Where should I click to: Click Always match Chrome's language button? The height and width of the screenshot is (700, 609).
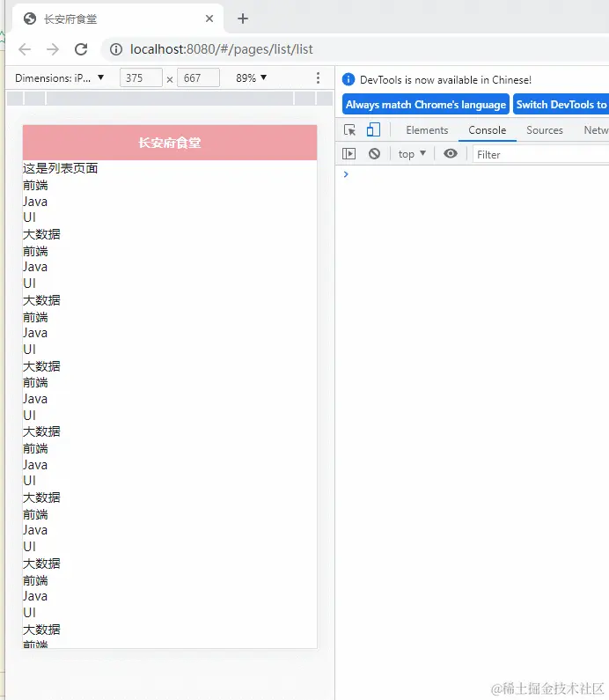point(426,105)
